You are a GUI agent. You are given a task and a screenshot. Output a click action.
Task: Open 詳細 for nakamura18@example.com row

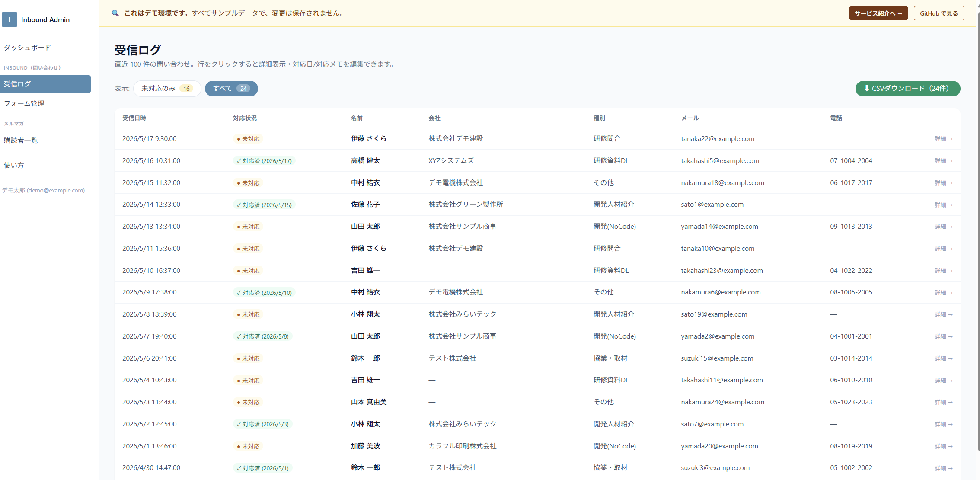tap(943, 183)
